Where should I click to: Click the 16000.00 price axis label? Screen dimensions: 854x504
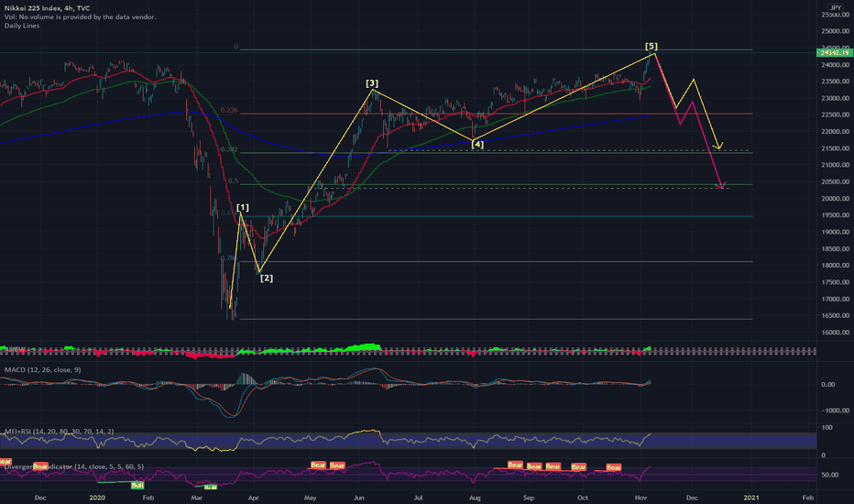836,333
